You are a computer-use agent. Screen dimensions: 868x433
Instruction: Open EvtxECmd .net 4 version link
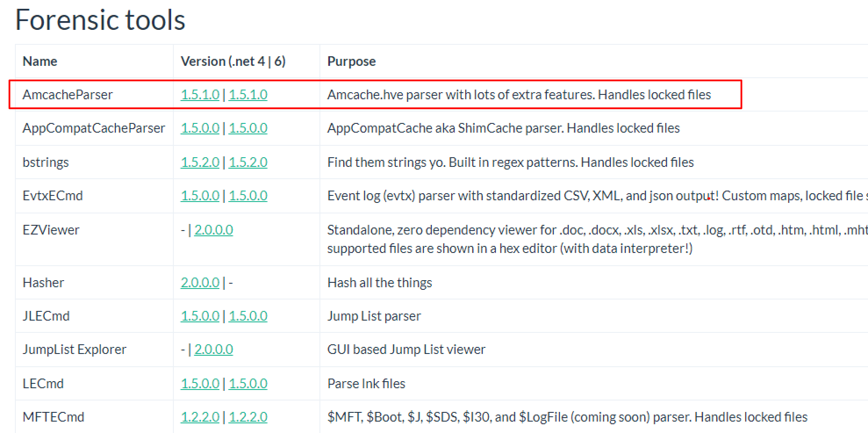click(200, 195)
